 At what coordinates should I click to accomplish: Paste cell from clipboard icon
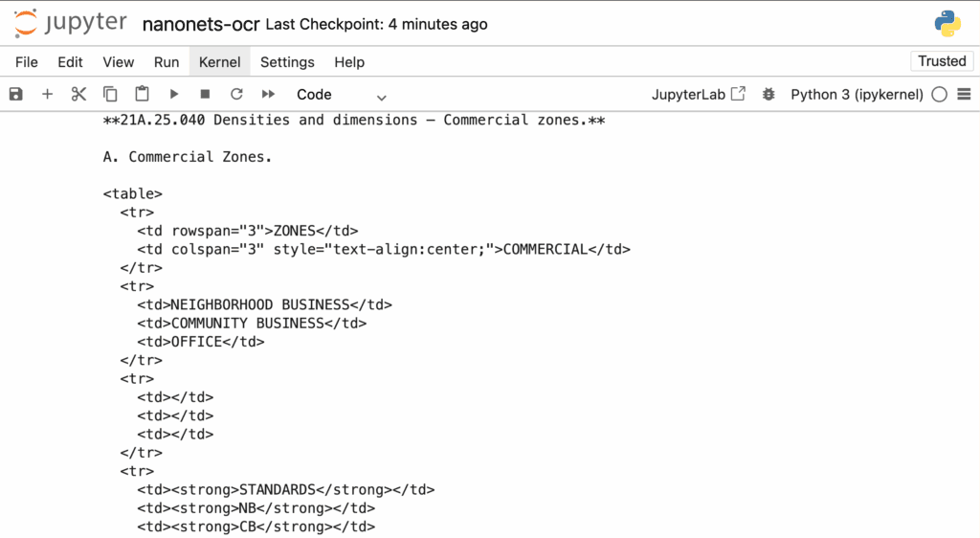pos(142,95)
